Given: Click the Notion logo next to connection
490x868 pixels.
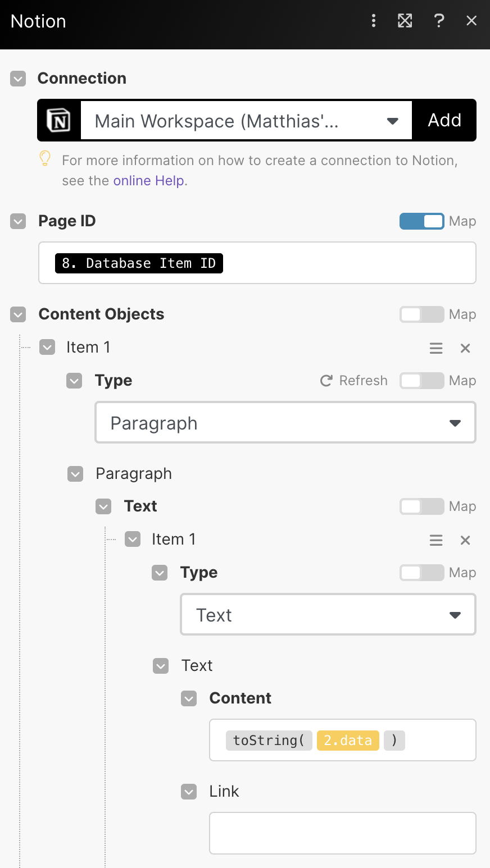Looking at the screenshot, I should click(59, 120).
